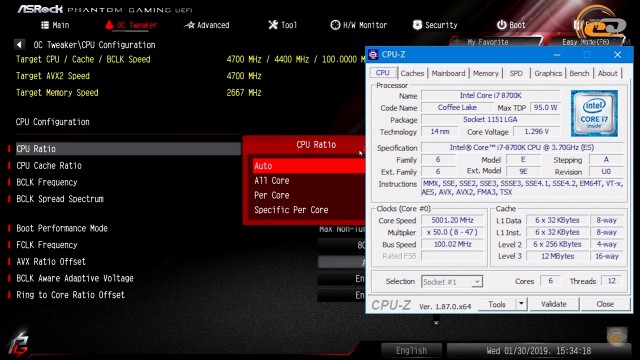
Task: Select BCLK Spread Spectrum setting
Action: (x=60, y=199)
